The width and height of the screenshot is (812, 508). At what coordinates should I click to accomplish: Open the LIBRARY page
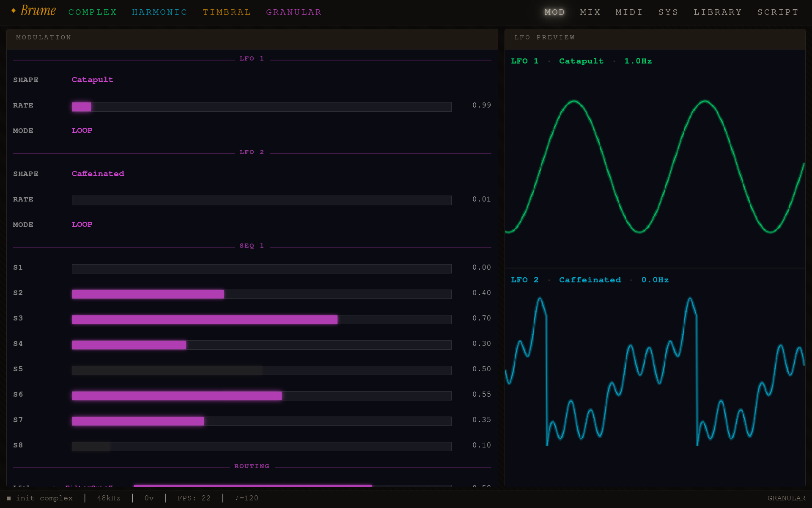pos(718,12)
